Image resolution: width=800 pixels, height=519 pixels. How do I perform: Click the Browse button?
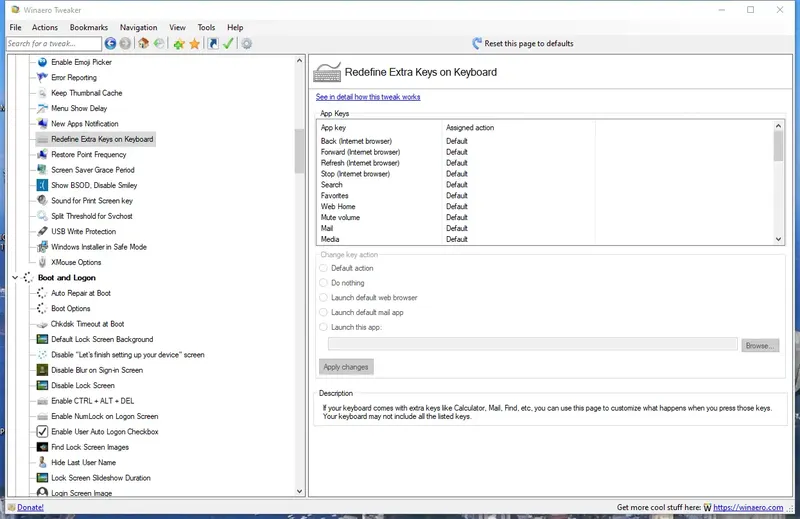[x=760, y=345]
